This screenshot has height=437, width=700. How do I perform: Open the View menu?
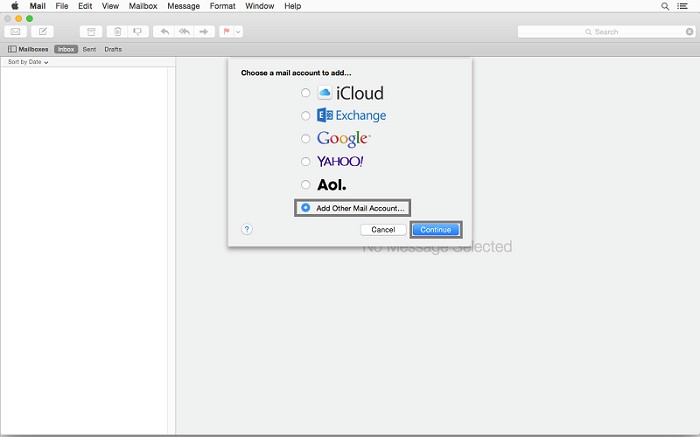point(110,6)
